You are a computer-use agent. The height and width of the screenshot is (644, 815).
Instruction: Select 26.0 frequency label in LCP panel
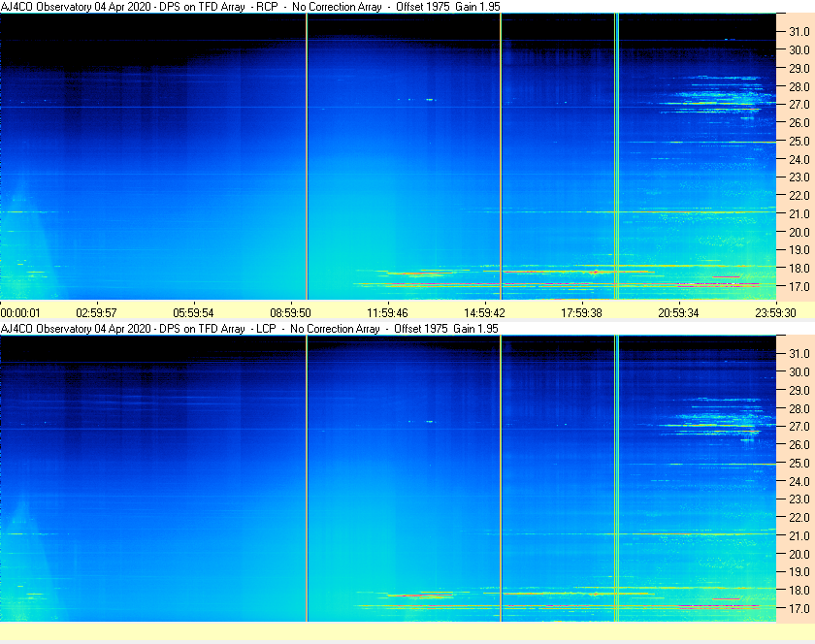[x=799, y=444]
